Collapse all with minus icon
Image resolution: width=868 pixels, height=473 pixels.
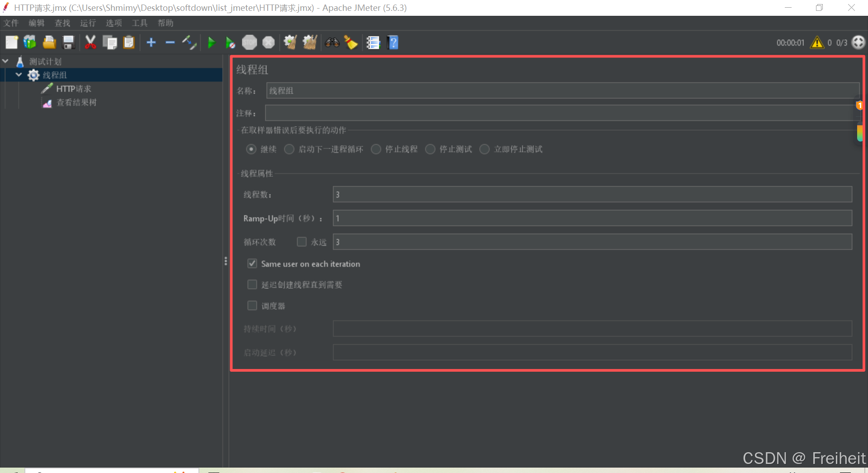(x=170, y=43)
